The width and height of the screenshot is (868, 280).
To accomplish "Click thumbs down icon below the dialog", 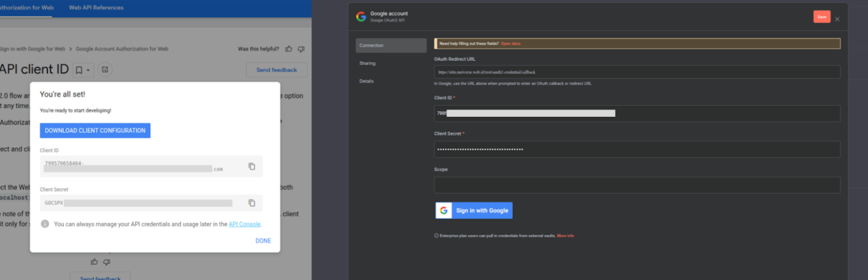I will click(107, 262).
